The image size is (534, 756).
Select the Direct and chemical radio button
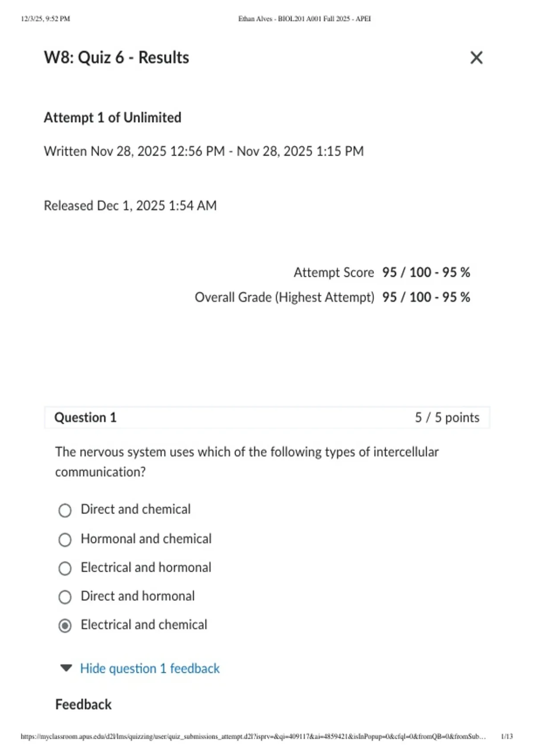(x=65, y=510)
